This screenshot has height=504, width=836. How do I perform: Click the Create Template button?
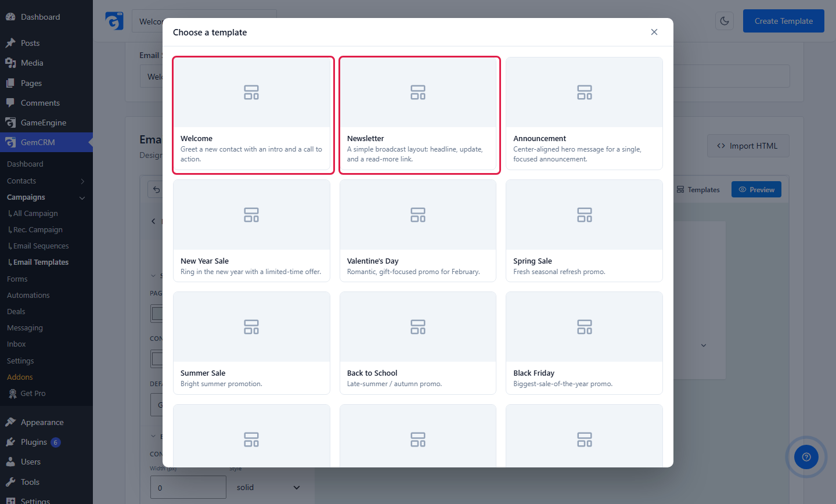(x=784, y=21)
